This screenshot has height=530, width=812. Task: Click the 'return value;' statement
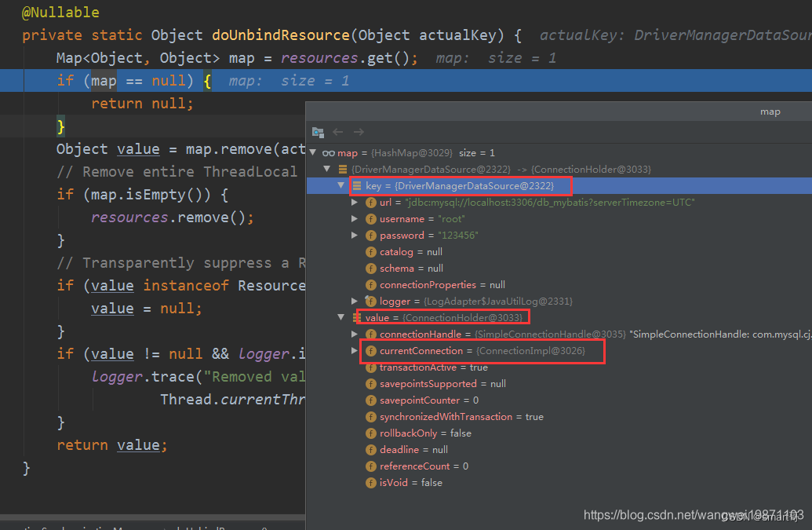click(x=112, y=445)
